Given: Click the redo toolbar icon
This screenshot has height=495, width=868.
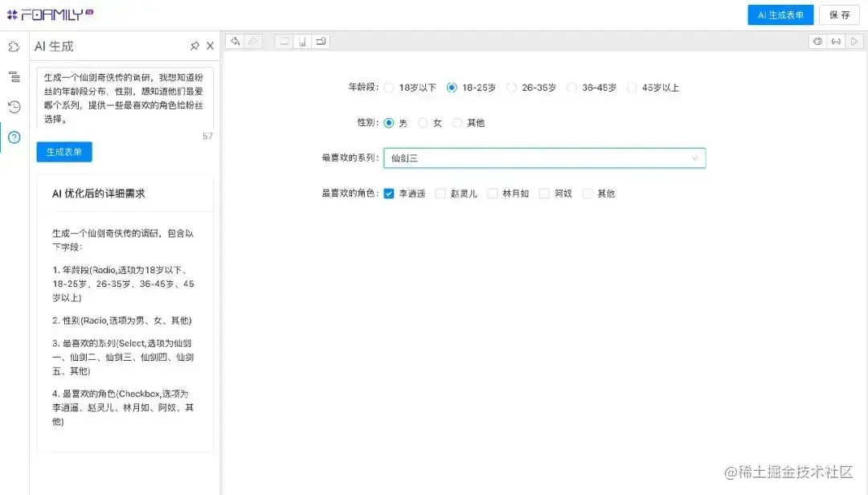Looking at the screenshot, I should point(253,42).
